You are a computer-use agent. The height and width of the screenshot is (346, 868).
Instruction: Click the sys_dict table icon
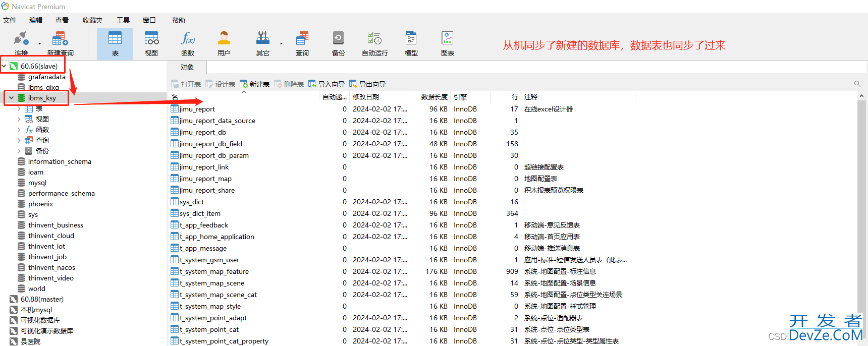click(x=175, y=202)
